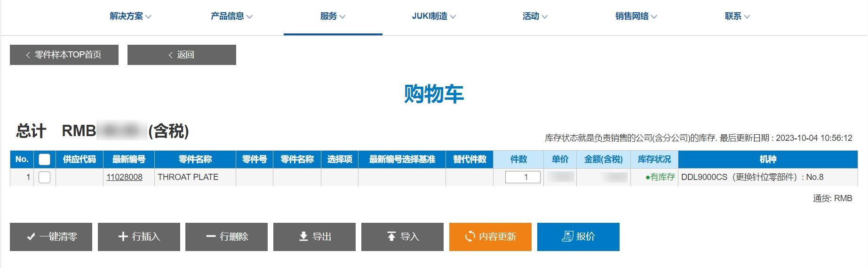Open the 活动 navigation menu
This screenshot has width=868, height=268.
534,16
